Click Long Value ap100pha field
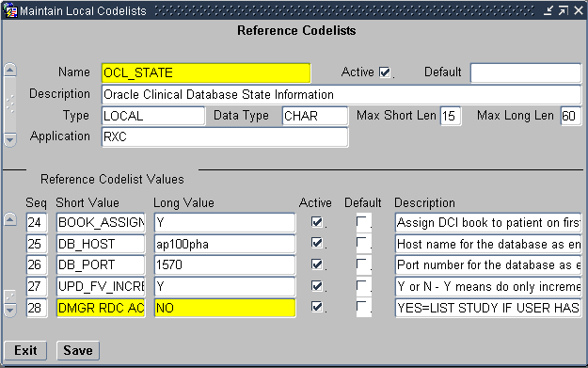Viewport: 588px width, 368px height. tap(225, 244)
